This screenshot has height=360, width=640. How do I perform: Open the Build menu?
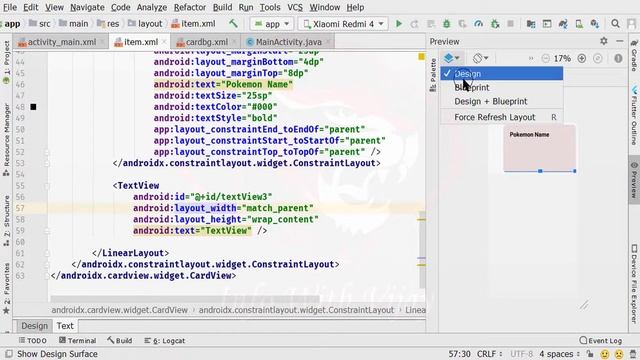pos(222,7)
